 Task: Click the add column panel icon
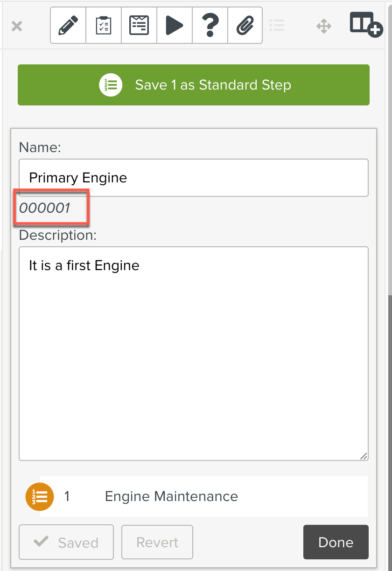[365, 25]
